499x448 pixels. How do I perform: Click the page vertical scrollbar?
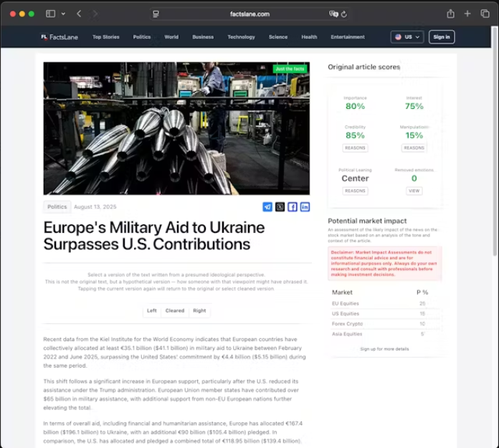(495, 142)
